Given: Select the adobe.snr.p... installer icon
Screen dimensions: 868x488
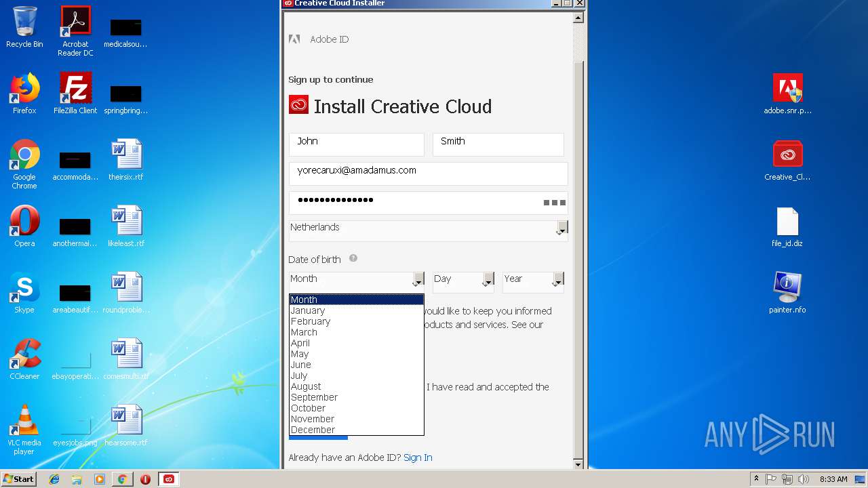Looking at the screenshot, I should pos(787,94).
